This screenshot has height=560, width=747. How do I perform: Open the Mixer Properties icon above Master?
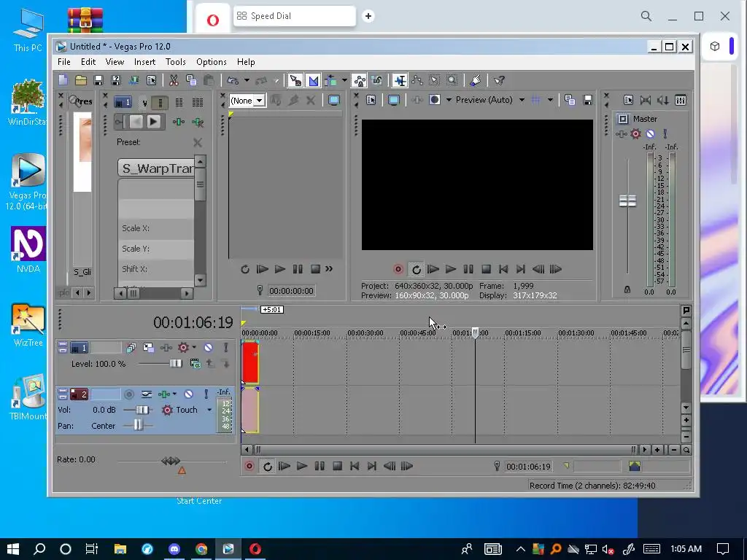628,100
